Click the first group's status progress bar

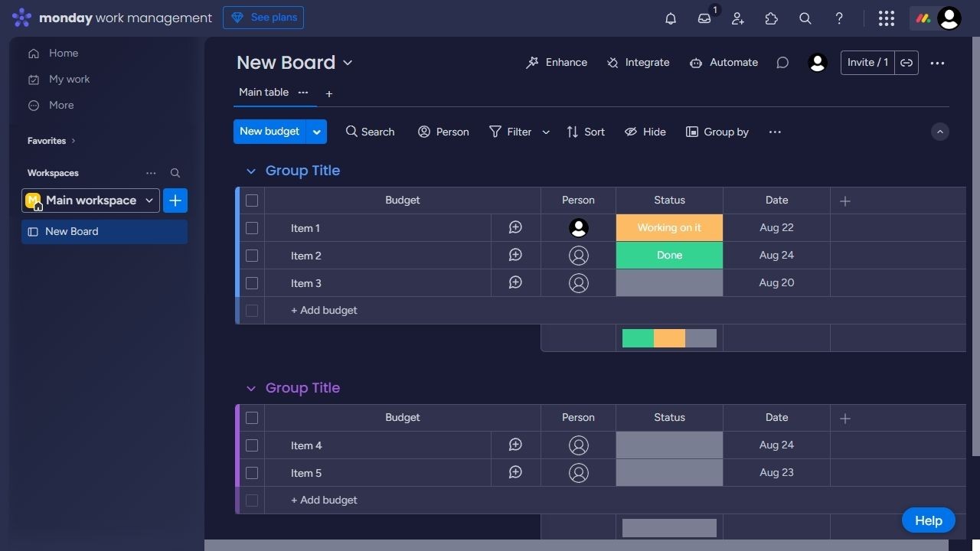[x=668, y=337]
